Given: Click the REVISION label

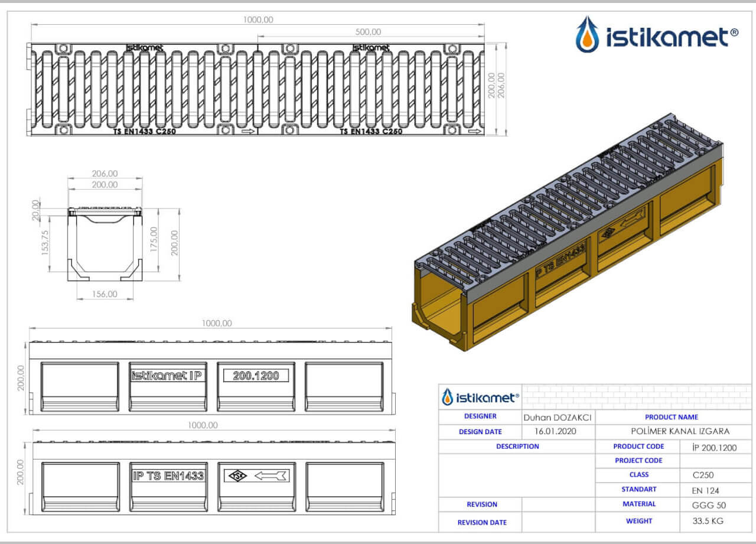Looking at the screenshot, I should 482,504.
